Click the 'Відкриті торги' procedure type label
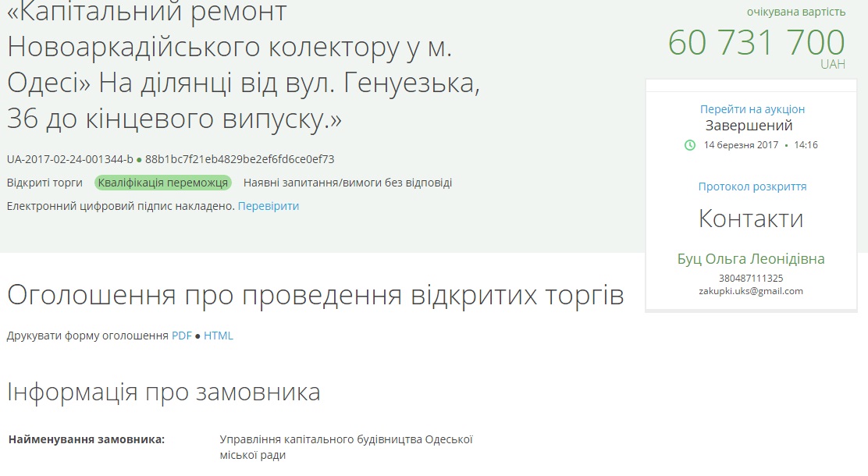 click(44, 183)
